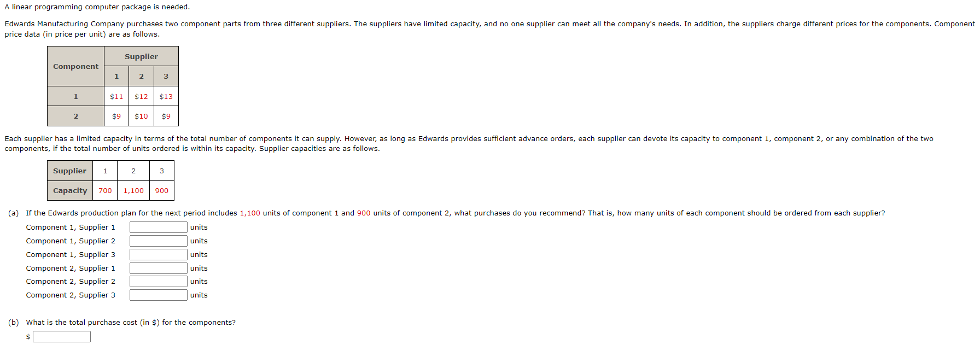Image resolution: width=980 pixels, height=356 pixels.
Task: Click the total purchase cost dollar input box
Action: coord(61,336)
